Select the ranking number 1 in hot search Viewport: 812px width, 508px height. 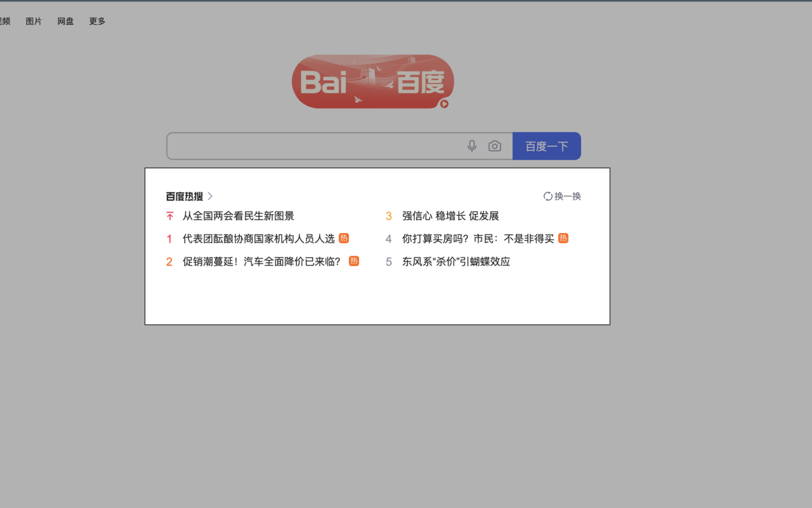click(169, 238)
